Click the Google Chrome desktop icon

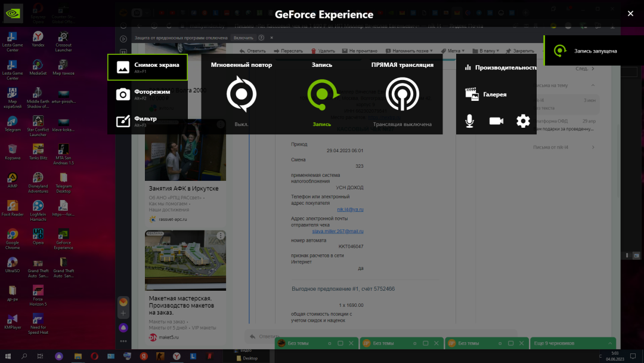coord(13,239)
